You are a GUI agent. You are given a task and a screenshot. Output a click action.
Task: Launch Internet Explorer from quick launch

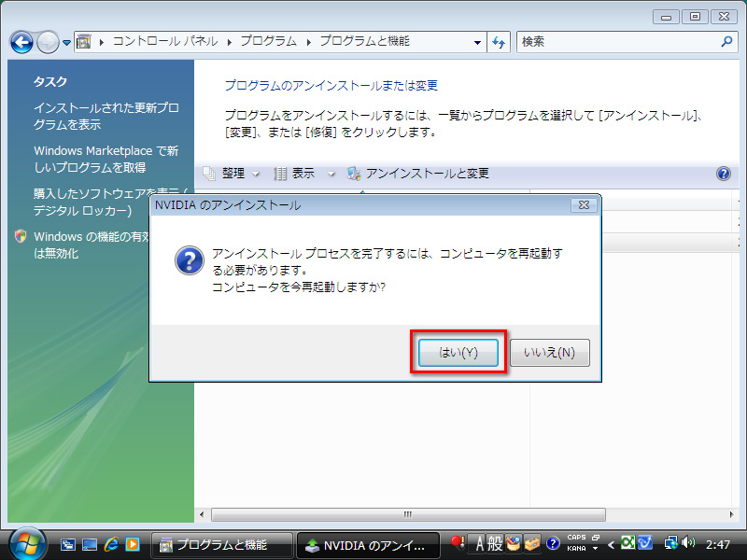[111, 544]
